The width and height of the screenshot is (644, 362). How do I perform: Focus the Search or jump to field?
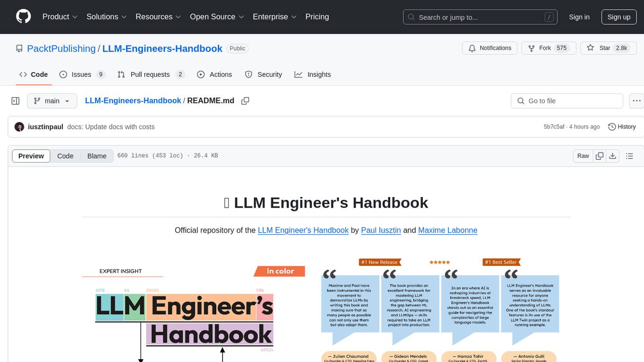click(x=481, y=17)
